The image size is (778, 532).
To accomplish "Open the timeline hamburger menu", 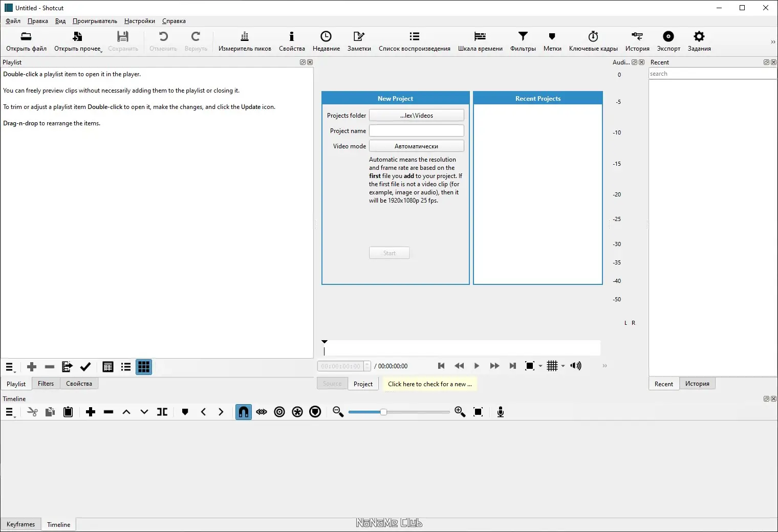I will [x=10, y=412].
